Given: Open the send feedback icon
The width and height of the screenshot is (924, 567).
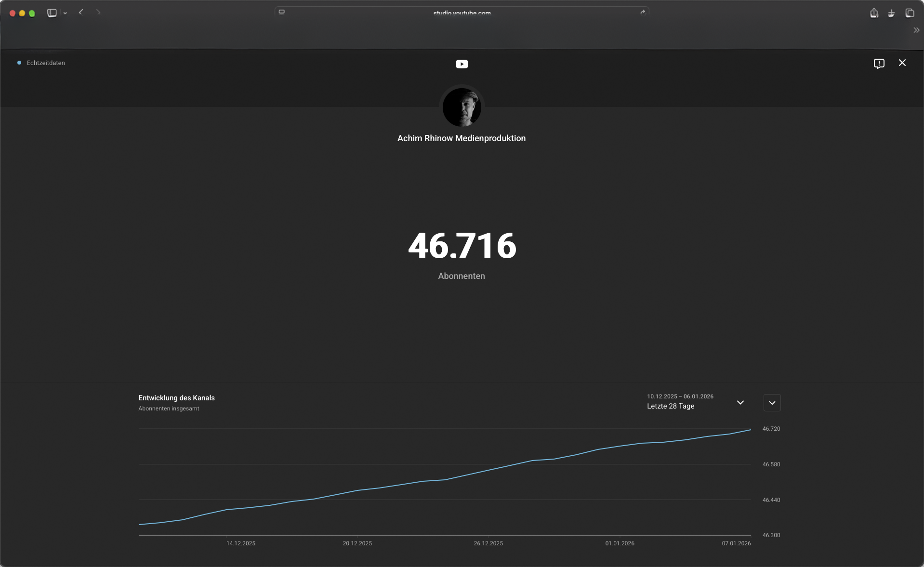Looking at the screenshot, I should coord(879,64).
